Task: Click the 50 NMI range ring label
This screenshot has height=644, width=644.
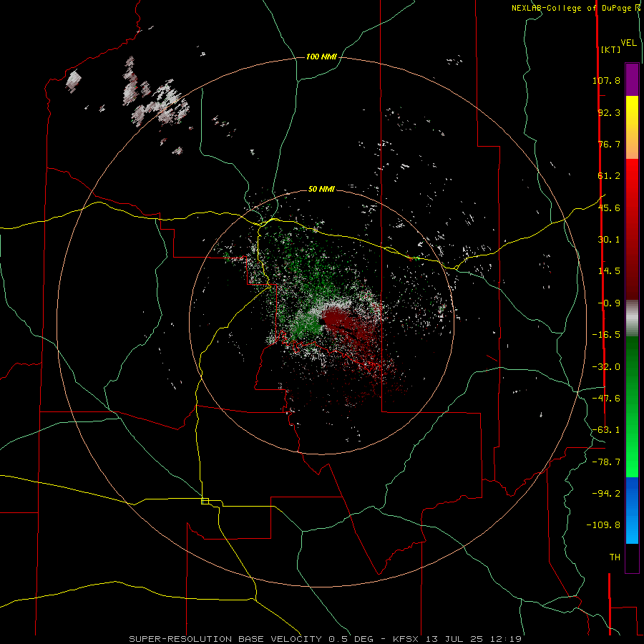Action: coord(321,189)
